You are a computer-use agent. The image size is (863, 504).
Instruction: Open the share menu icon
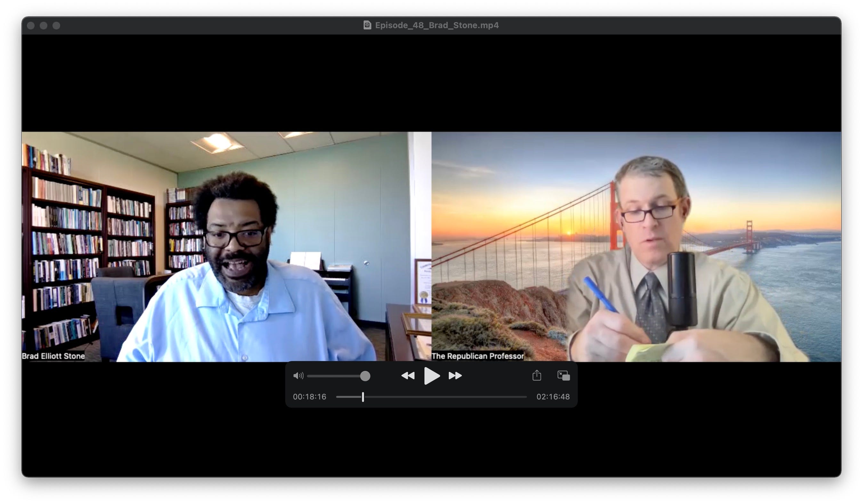pos(536,375)
